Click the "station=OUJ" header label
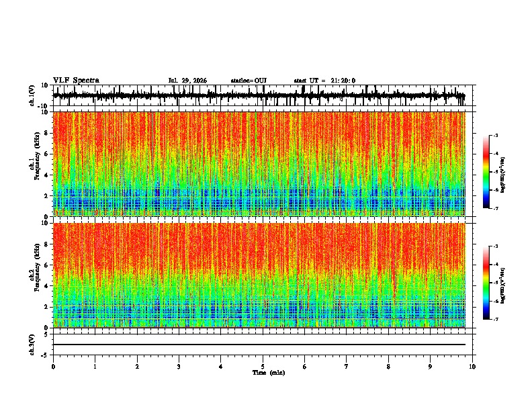 point(249,81)
